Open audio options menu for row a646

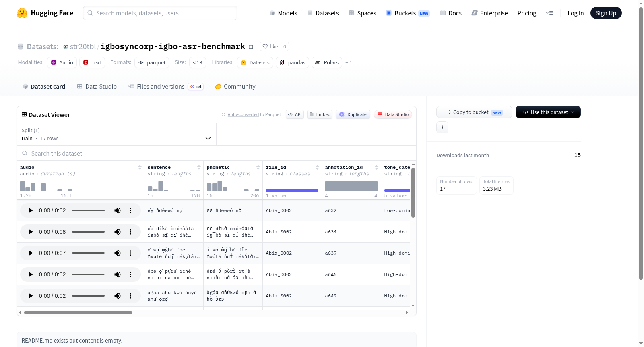coord(130,274)
